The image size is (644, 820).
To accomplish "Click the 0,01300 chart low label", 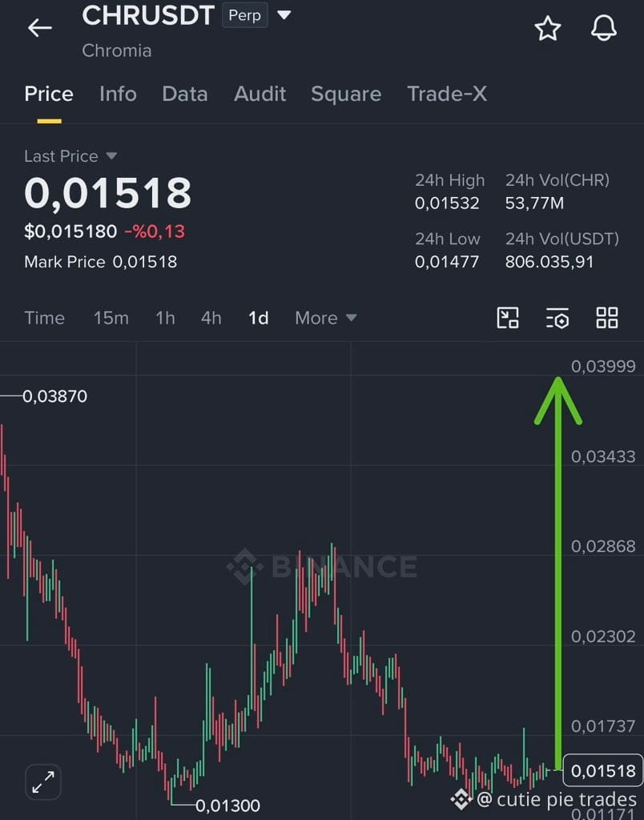I will [227, 806].
